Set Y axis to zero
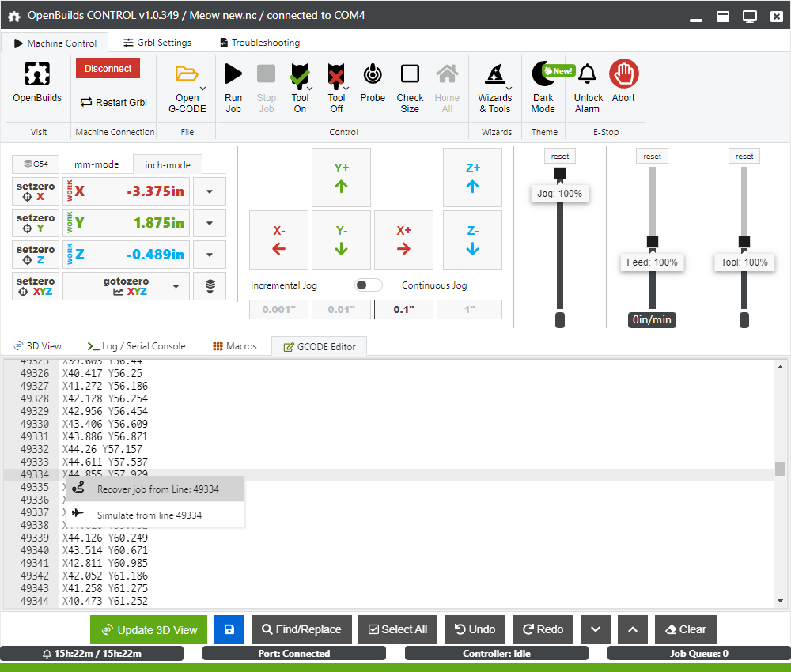The width and height of the screenshot is (791, 672). coord(36,223)
